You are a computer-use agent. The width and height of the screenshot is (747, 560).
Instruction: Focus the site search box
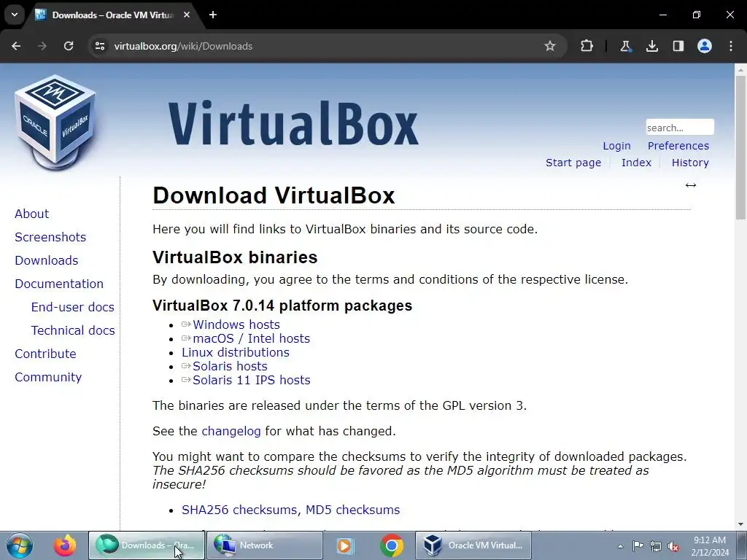pyautogui.click(x=680, y=128)
